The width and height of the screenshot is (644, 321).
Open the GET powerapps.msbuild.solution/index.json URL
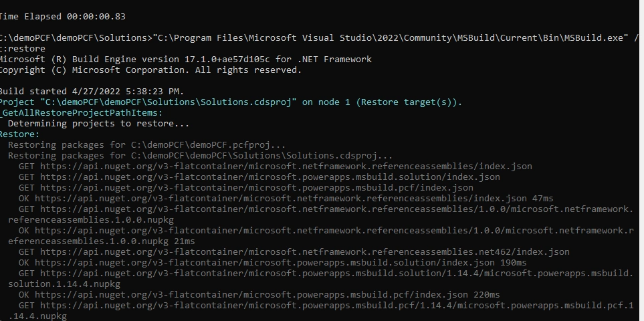(270, 177)
